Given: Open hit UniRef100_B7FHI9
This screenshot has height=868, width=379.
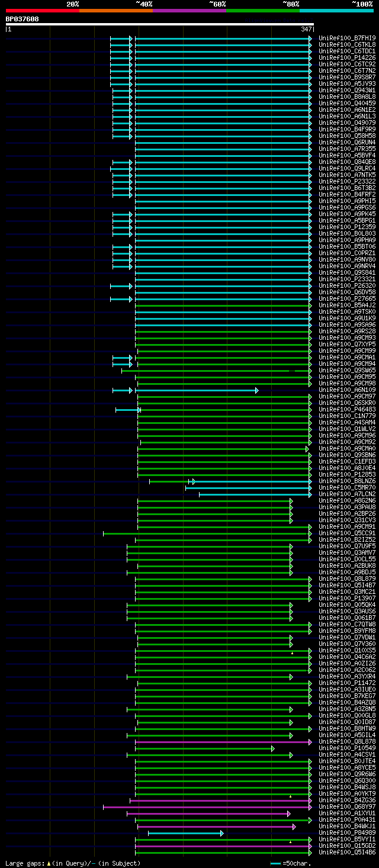Looking at the screenshot, I should tap(347, 38).
